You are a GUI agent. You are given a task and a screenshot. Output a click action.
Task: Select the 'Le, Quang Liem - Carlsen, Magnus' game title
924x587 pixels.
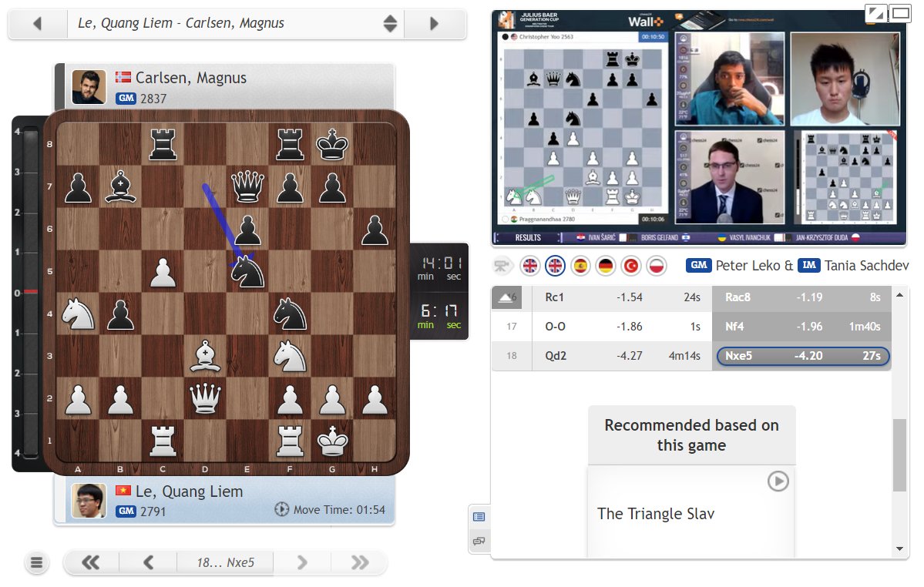pyautogui.click(x=181, y=23)
